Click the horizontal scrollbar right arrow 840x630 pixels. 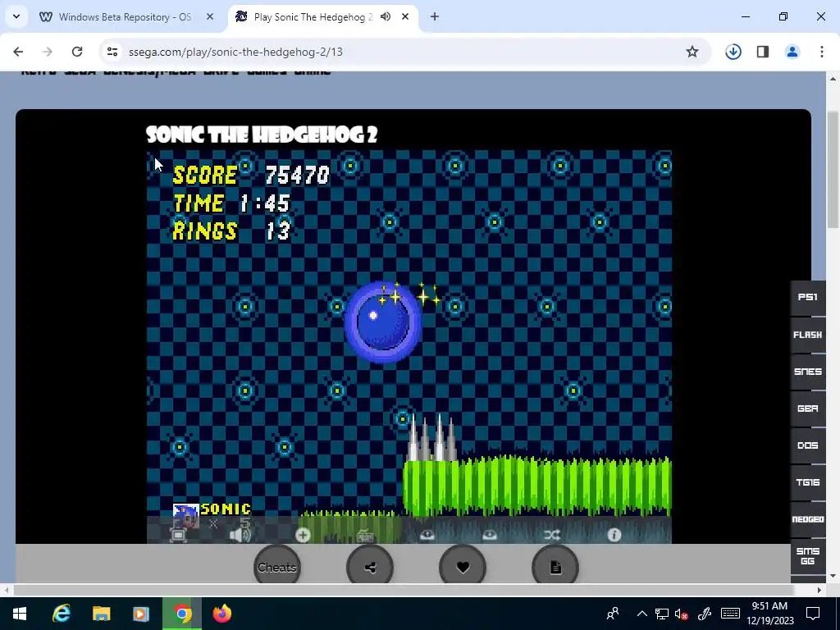point(819,590)
